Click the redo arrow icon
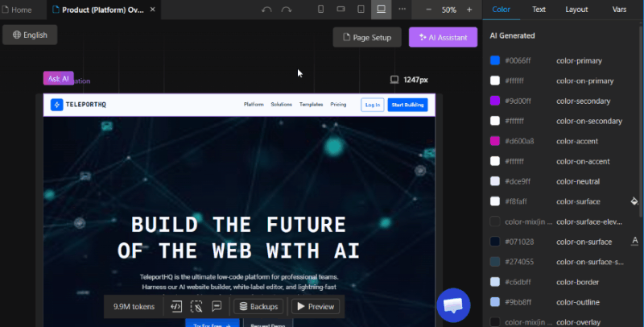The width and height of the screenshot is (644, 327). [x=287, y=10]
